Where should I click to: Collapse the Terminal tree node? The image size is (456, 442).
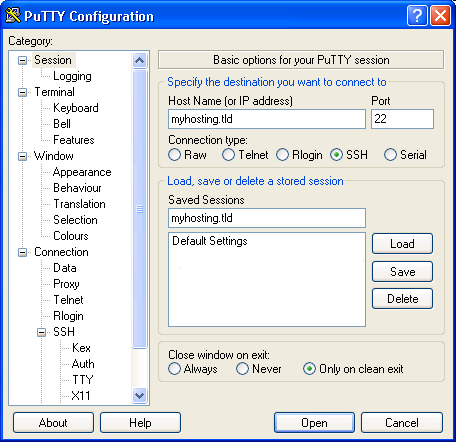coord(22,92)
